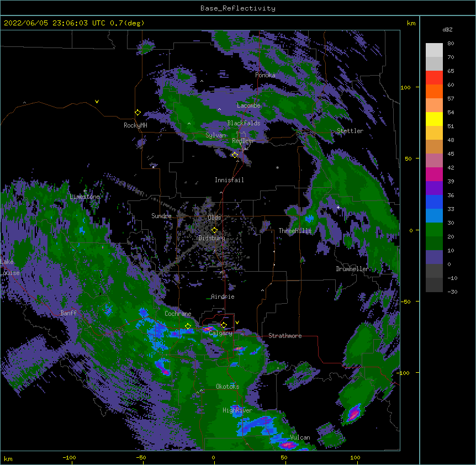
Task: Select the Vulcan label
Action: [x=300, y=437]
